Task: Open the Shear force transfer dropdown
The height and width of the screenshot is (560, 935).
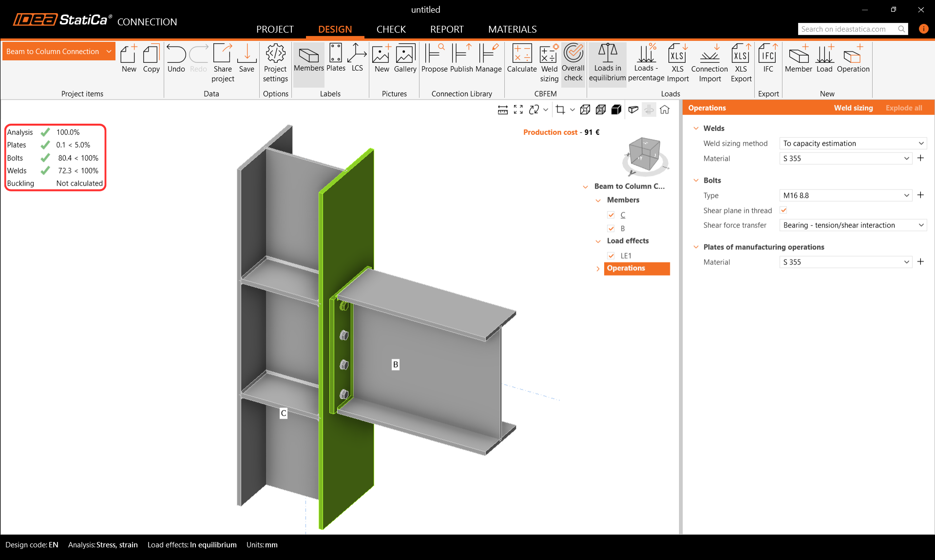Action: coord(853,225)
